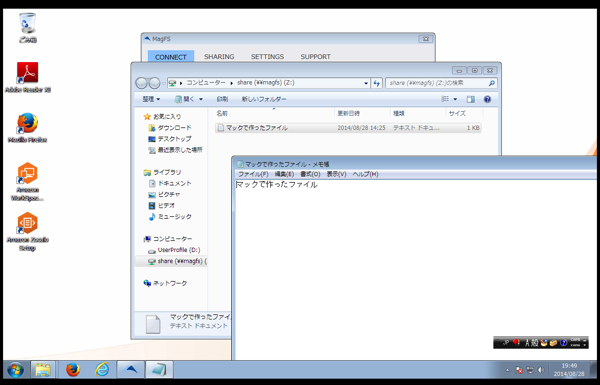Click in the Notepad text area
The image size is (600, 385).
pos(415,270)
